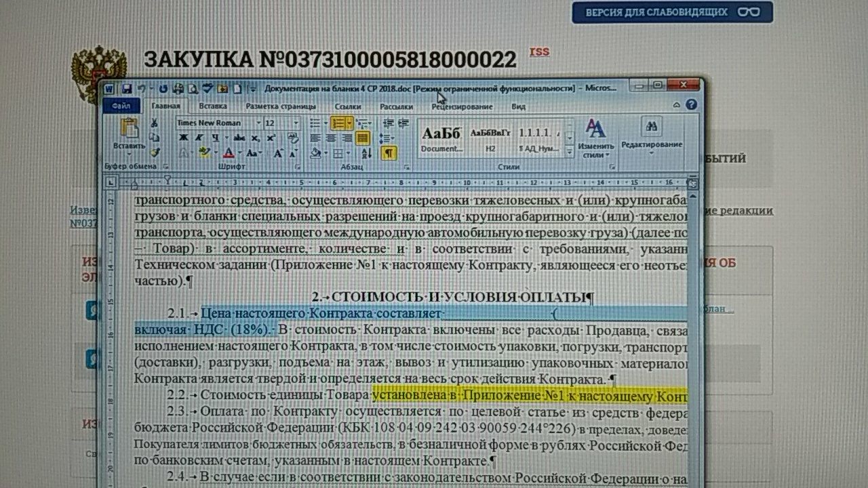Click the binoculars Find icon in Editing
The width and height of the screenshot is (868, 488).
652,127
